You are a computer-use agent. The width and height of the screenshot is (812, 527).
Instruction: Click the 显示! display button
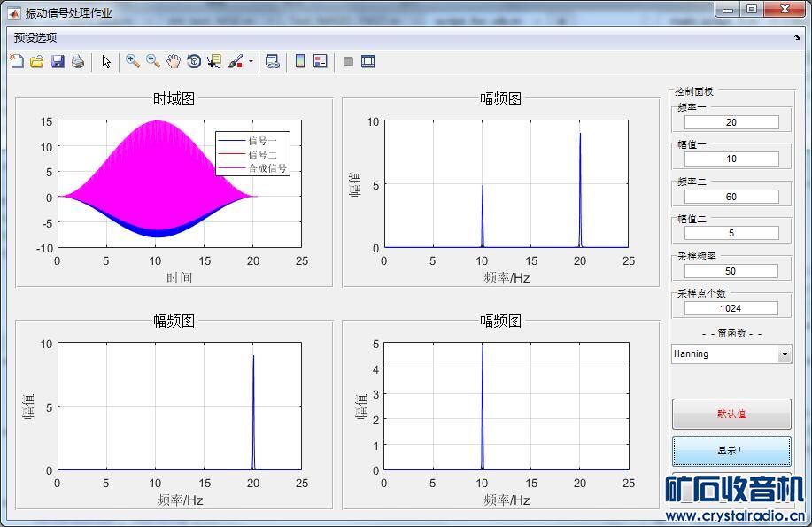[731, 451]
